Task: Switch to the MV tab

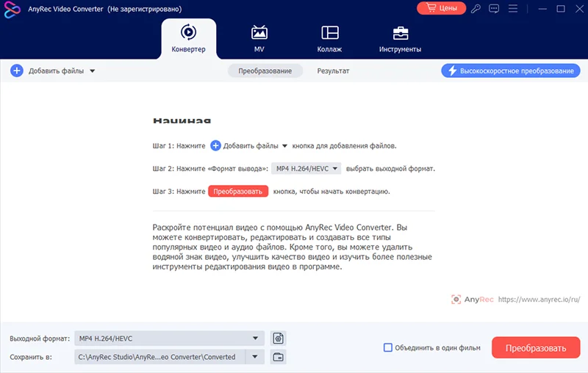Action: (259, 39)
